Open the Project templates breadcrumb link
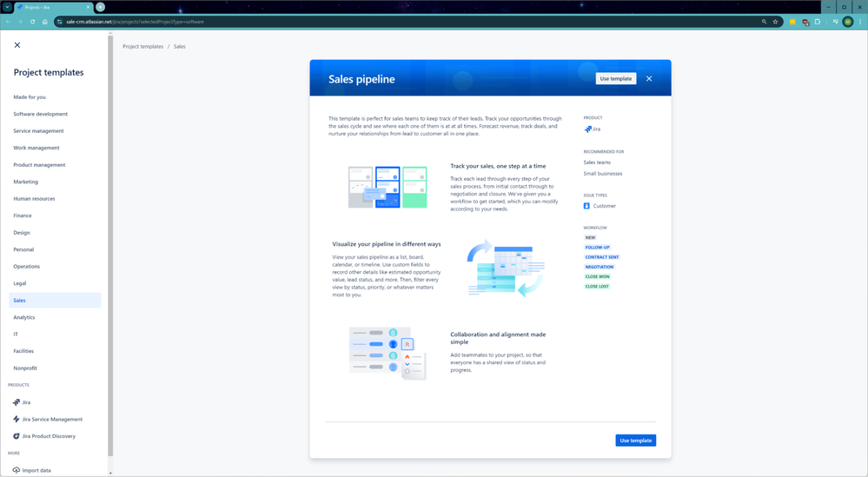This screenshot has width=868, height=477. coord(142,46)
